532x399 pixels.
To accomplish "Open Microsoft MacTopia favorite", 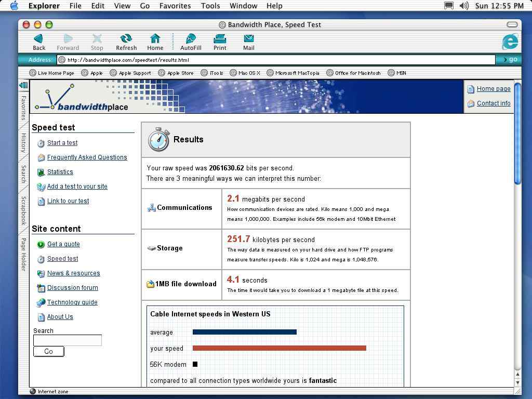I will [x=293, y=73].
